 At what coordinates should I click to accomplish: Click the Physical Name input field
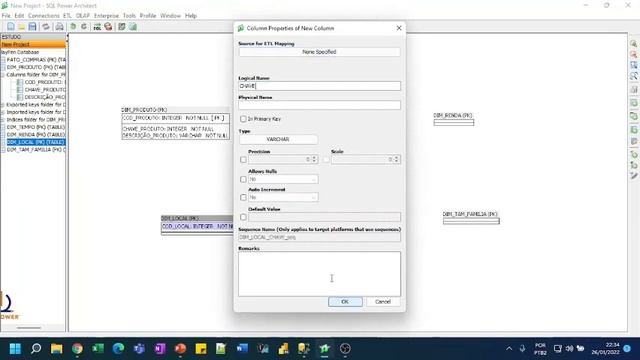pyautogui.click(x=319, y=105)
